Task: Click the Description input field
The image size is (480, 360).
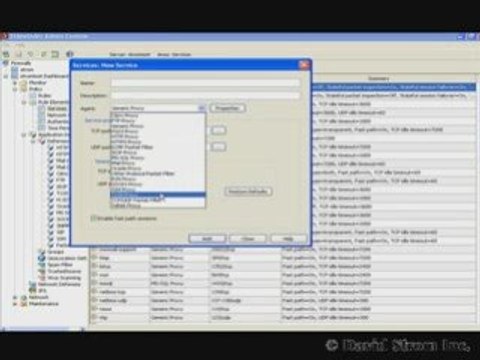Action: pyautogui.click(x=205, y=96)
